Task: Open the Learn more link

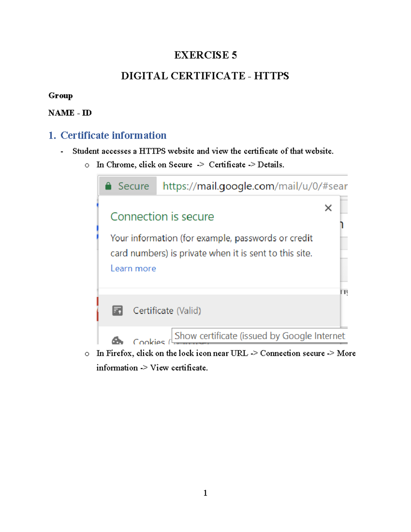Action: pos(133,268)
